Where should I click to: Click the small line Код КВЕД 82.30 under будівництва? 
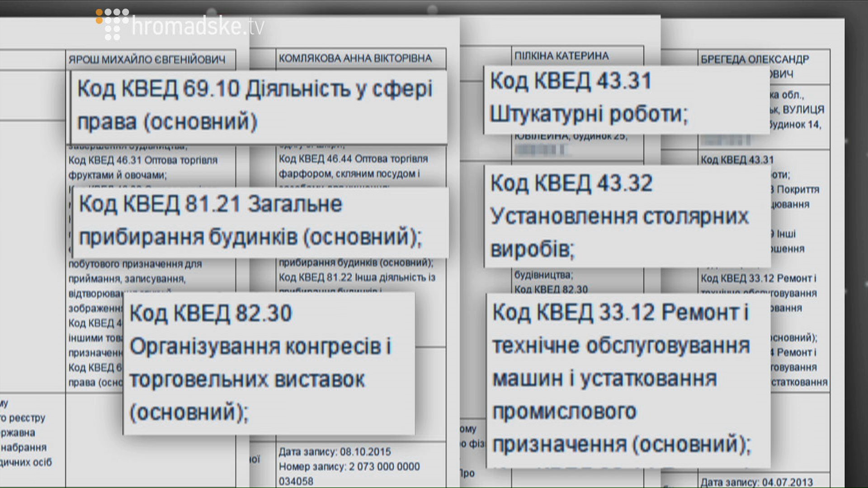[x=551, y=289]
